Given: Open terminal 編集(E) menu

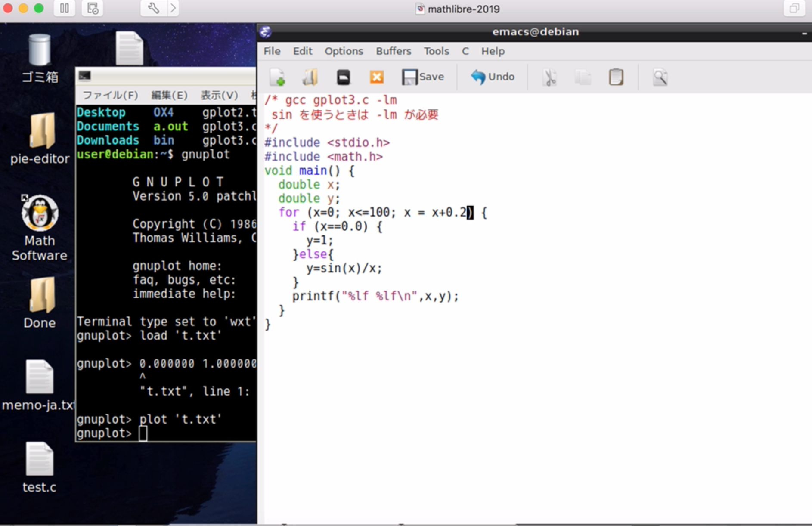Looking at the screenshot, I should pos(170,95).
